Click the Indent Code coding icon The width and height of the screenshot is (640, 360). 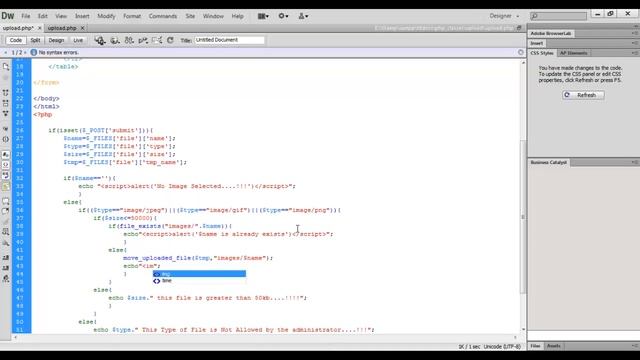[6, 258]
